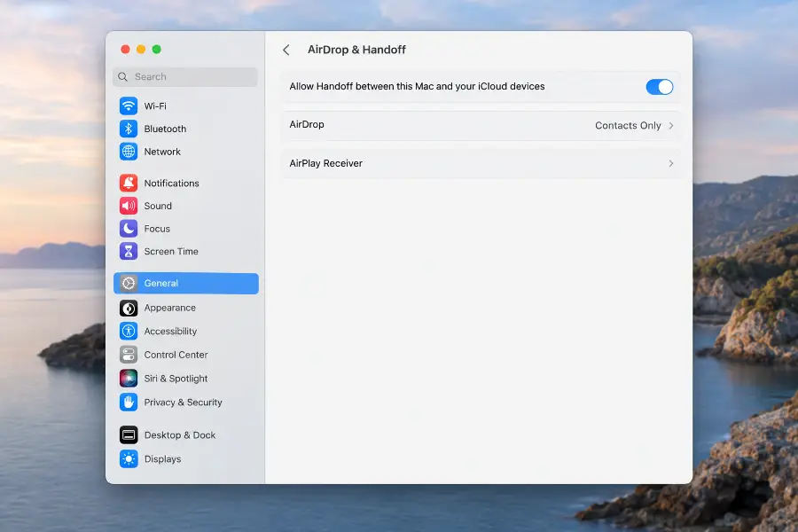Go back using the back chevron

[286, 50]
